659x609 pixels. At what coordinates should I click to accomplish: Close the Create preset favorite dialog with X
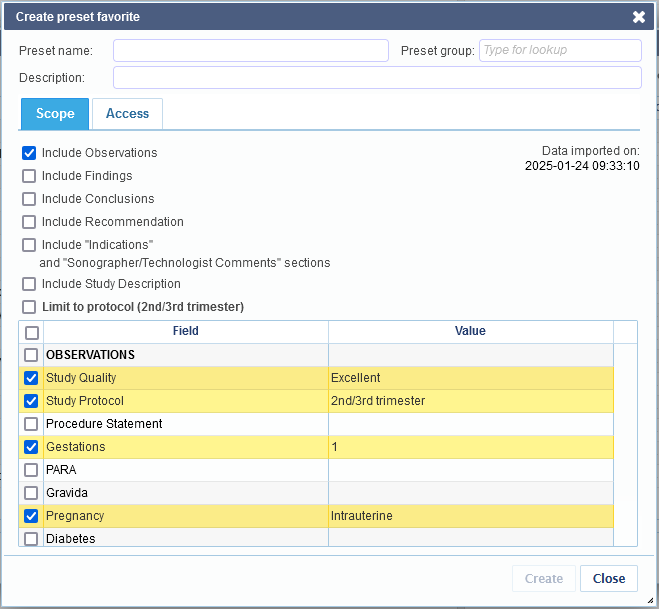639,17
